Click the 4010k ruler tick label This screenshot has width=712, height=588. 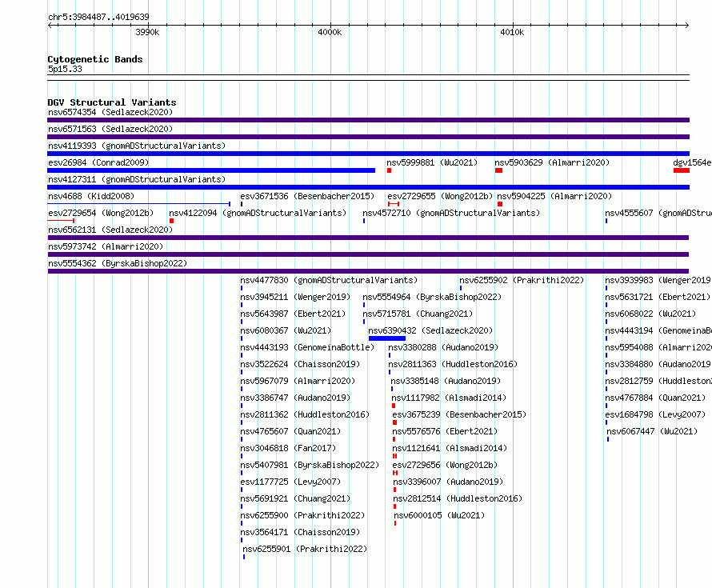click(x=512, y=32)
